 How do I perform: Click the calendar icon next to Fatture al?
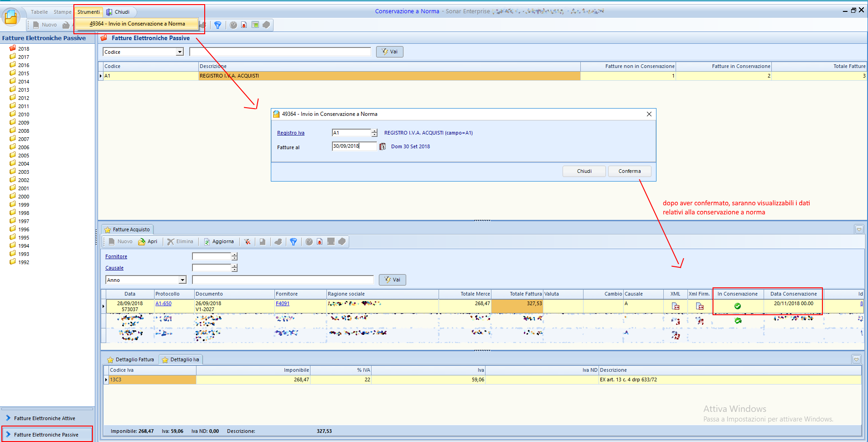click(382, 146)
